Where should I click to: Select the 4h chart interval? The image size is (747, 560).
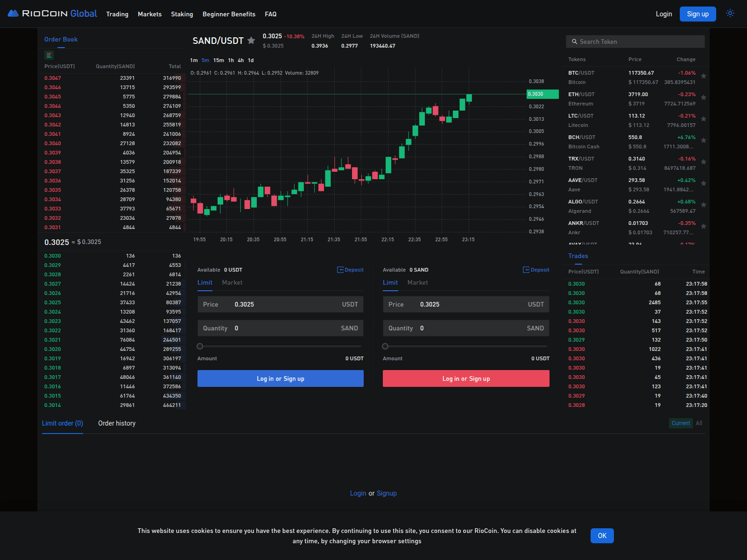(240, 60)
